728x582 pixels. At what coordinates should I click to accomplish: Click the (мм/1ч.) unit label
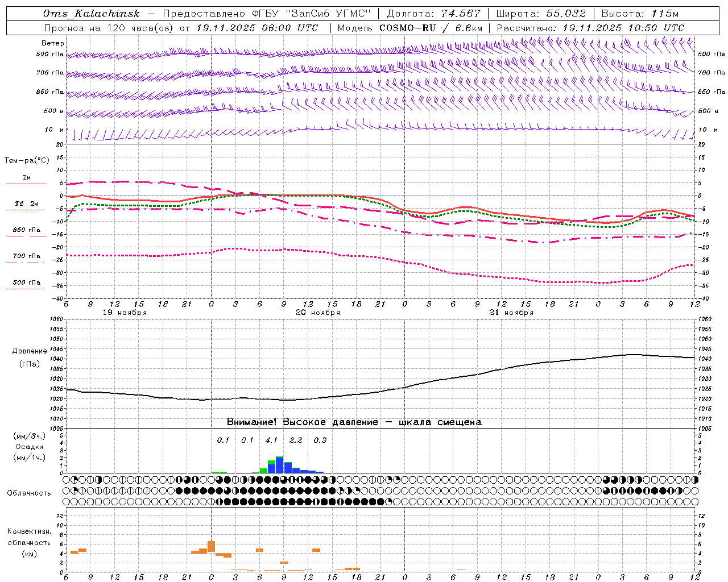tap(30, 458)
